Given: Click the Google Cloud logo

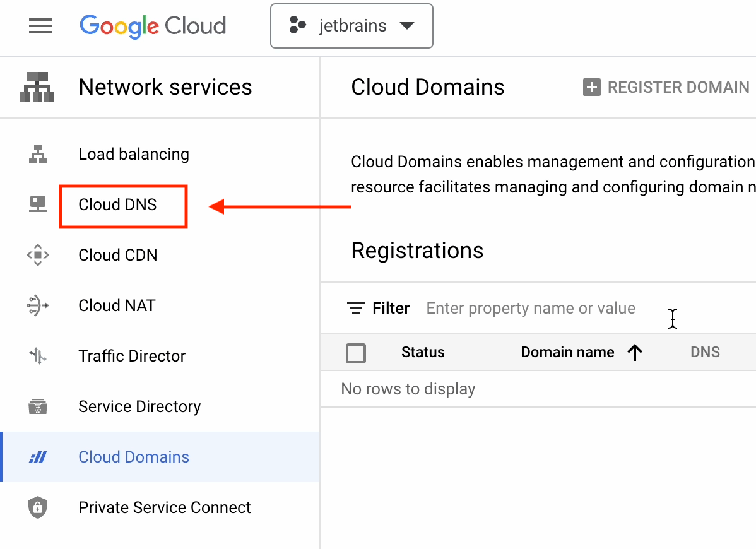Looking at the screenshot, I should [153, 27].
